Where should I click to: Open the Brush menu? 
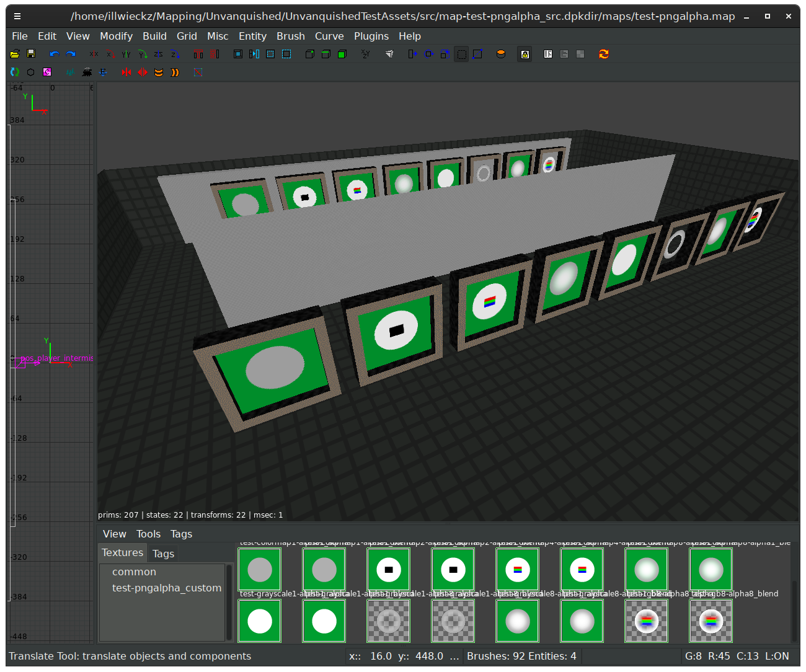click(x=291, y=36)
